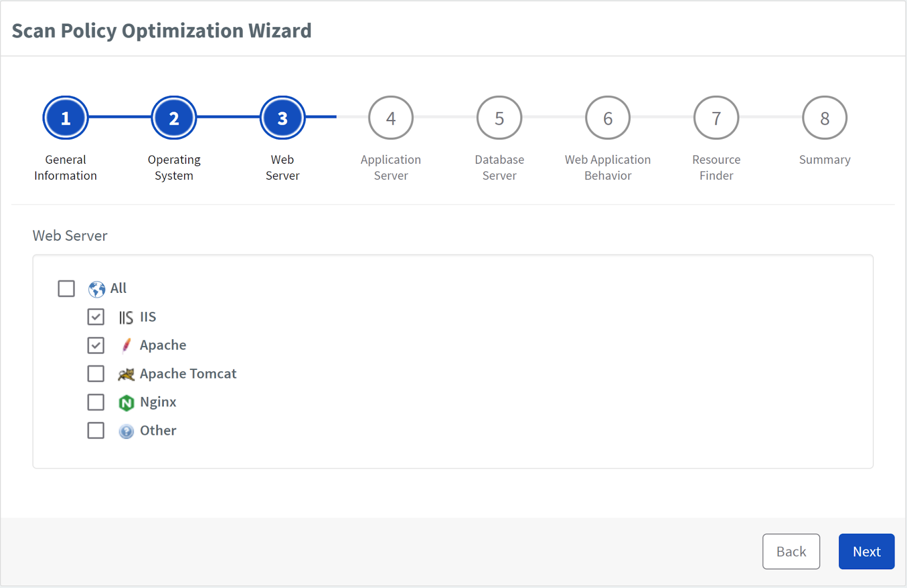Check the All web servers checkbox
Viewport: 907px width, 588px height.
(66, 288)
